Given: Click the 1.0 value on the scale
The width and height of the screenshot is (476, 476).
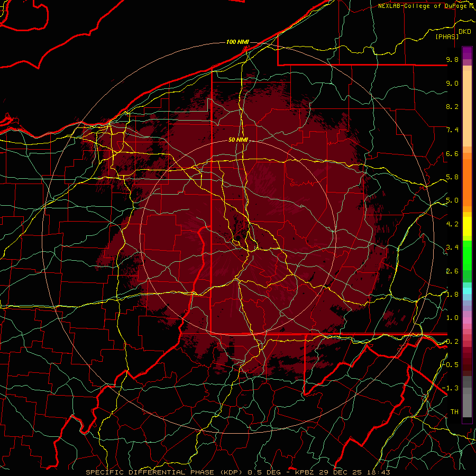Looking at the screenshot, I should pos(452,318).
